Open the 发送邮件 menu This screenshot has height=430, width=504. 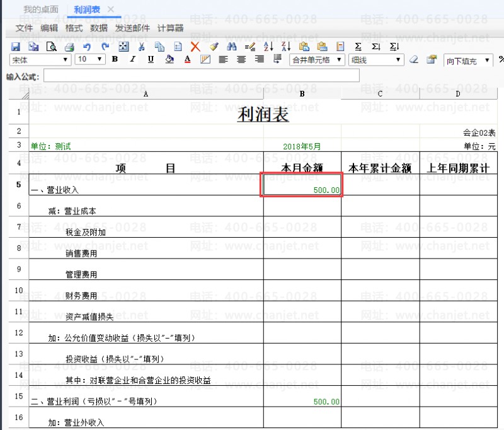pyautogui.click(x=132, y=28)
